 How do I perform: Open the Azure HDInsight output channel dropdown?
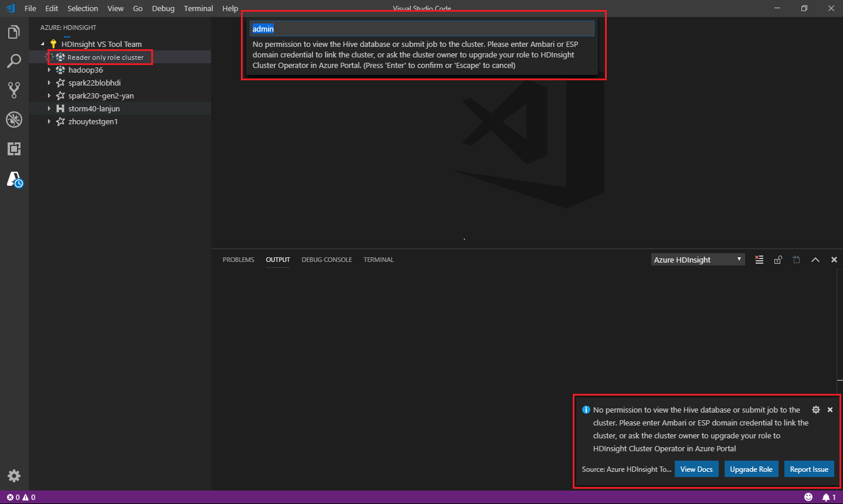697,259
